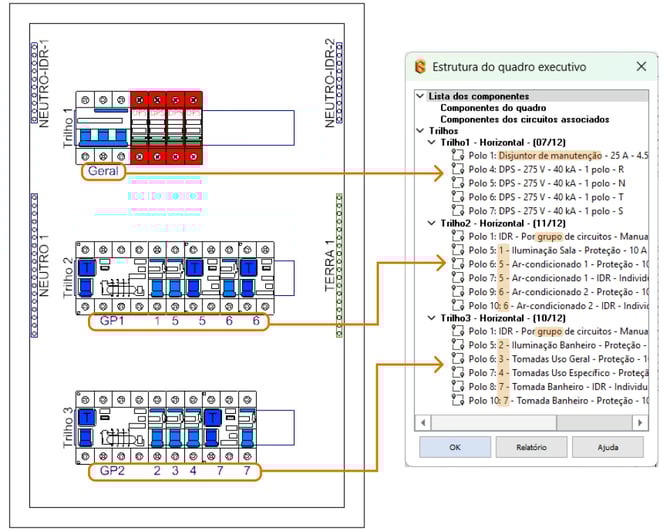
Task: Click the component icon for Polo 4 DPS - R
Action: (x=459, y=169)
